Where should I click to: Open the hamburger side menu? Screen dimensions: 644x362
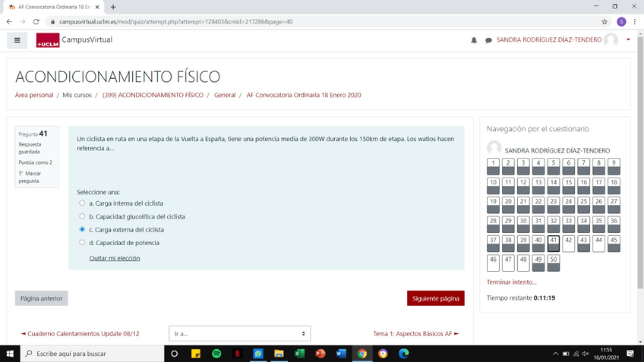click(17, 40)
